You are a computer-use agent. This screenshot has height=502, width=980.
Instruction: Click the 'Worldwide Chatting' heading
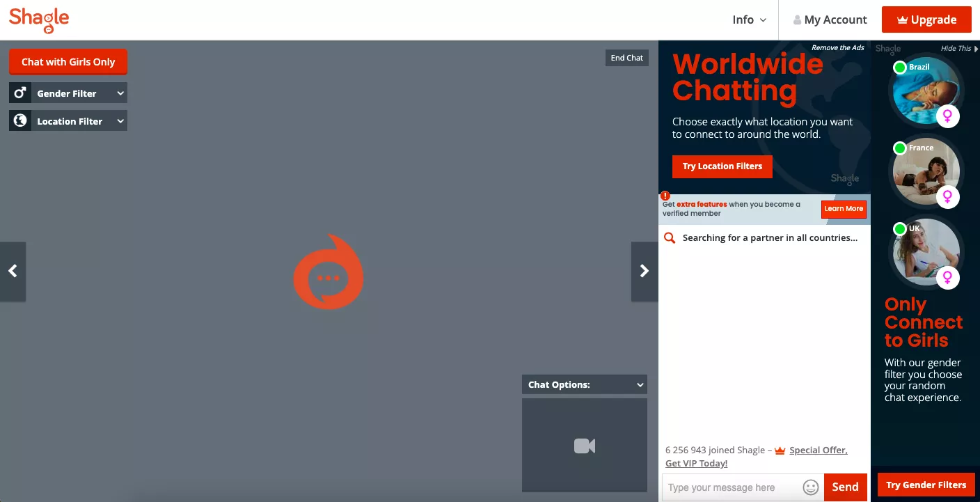pos(748,77)
